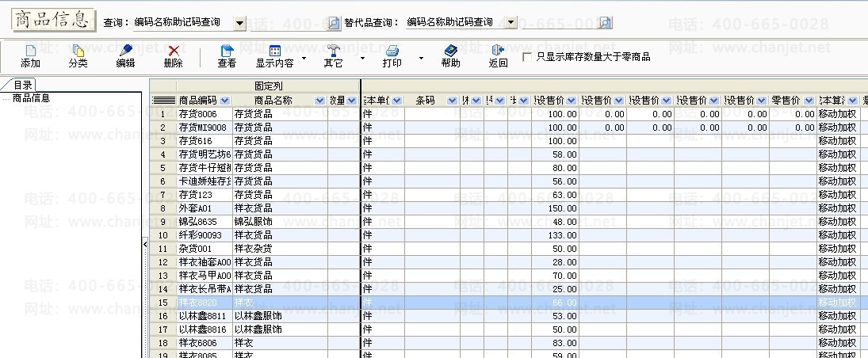The image size is (868, 358).
Task: Click the 商品信息 title button
Action: (x=54, y=21)
